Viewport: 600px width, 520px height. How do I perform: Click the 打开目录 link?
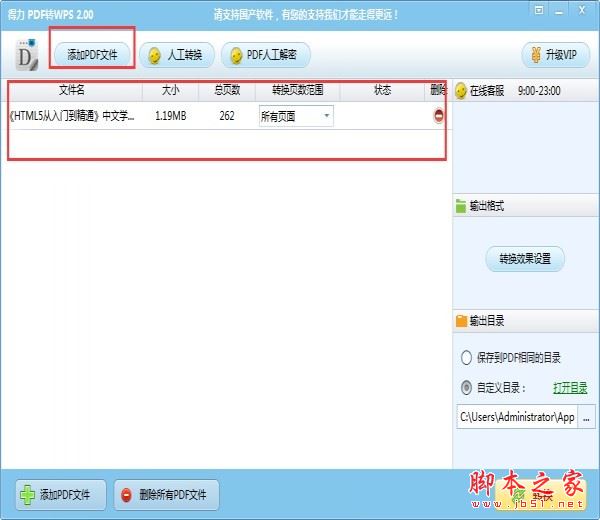pyautogui.click(x=570, y=388)
